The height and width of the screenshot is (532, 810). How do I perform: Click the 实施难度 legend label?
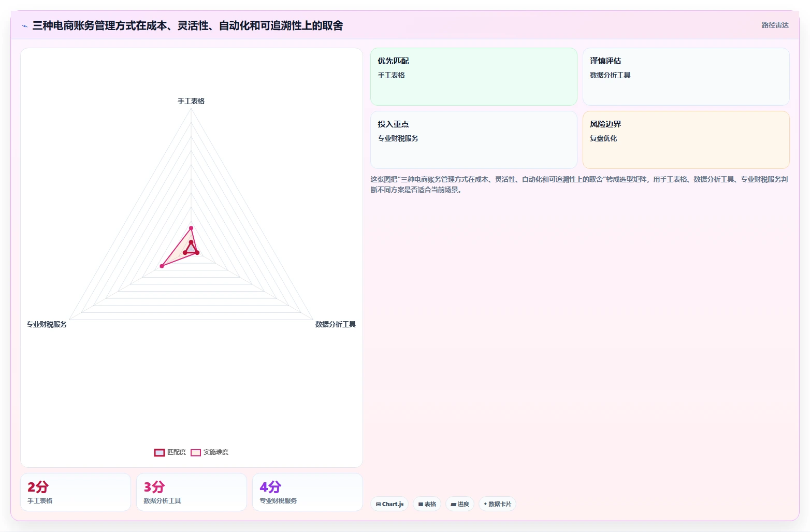tap(216, 452)
